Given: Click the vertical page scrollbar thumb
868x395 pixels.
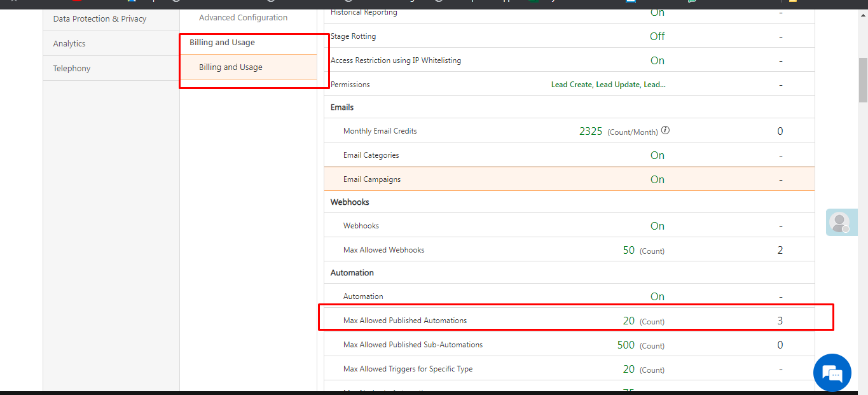Looking at the screenshot, I should [863, 80].
